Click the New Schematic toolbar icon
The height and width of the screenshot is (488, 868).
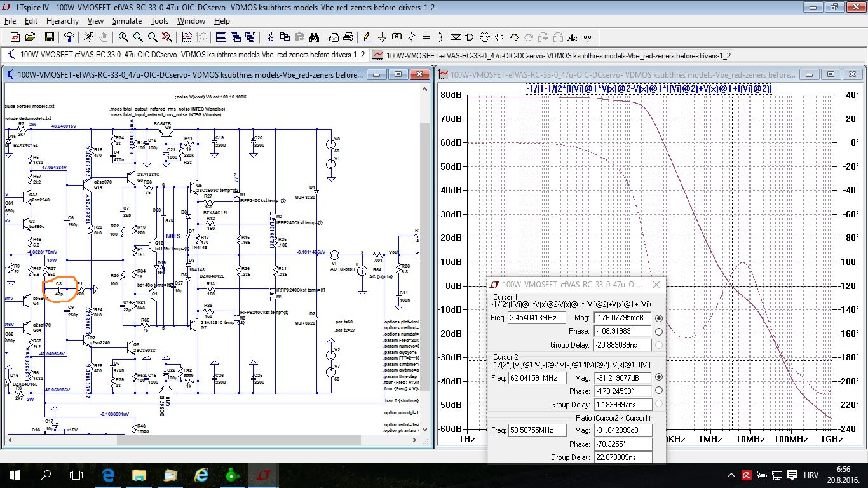15,37
